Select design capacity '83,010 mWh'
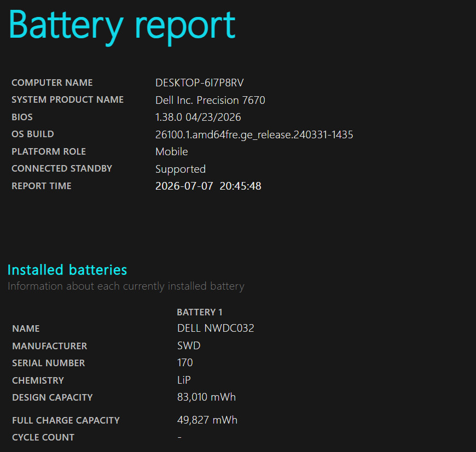This screenshot has width=476, height=452. (x=206, y=397)
